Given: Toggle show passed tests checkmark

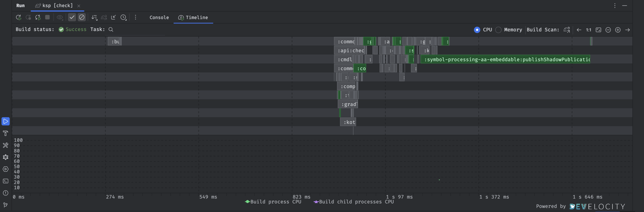Looking at the screenshot, I should click(x=72, y=17).
